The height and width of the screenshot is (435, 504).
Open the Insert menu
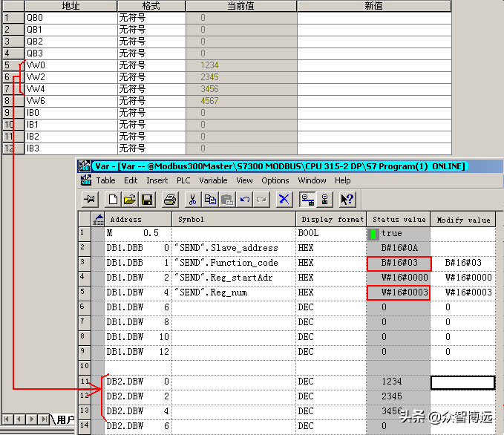tap(157, 180)
